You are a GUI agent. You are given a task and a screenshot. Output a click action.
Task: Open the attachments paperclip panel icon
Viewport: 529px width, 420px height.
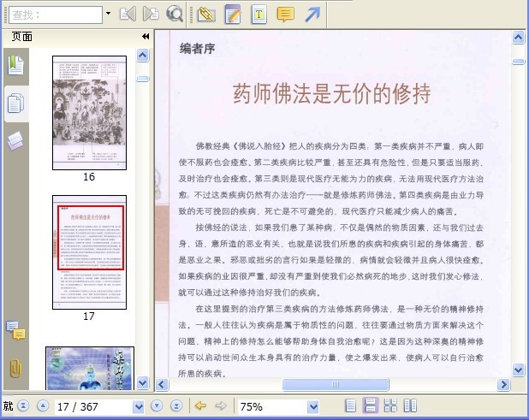coord(15,369)
